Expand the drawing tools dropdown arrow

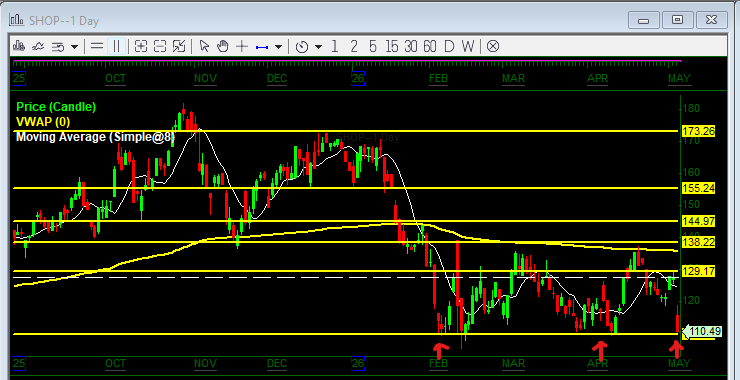[x=278, y=47]
